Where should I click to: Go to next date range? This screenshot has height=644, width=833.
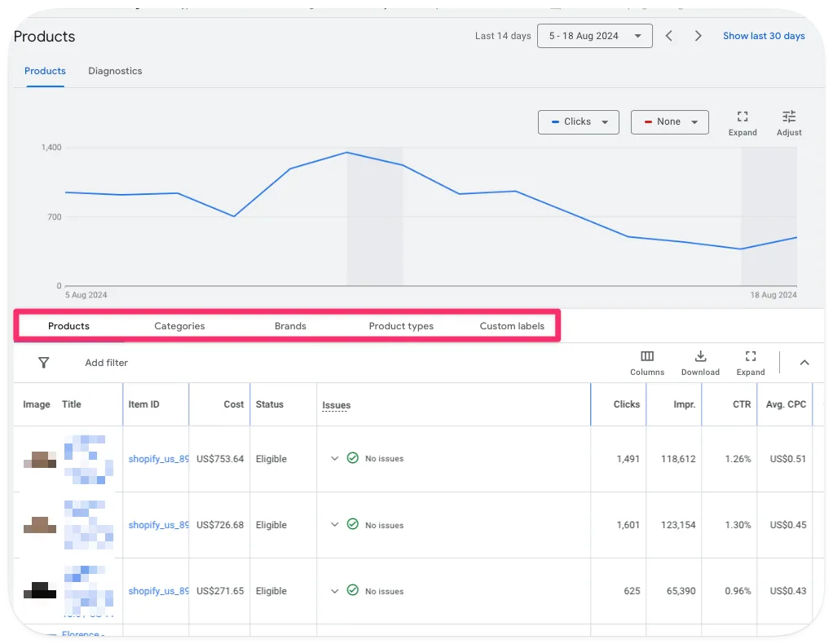coord(698,36)
